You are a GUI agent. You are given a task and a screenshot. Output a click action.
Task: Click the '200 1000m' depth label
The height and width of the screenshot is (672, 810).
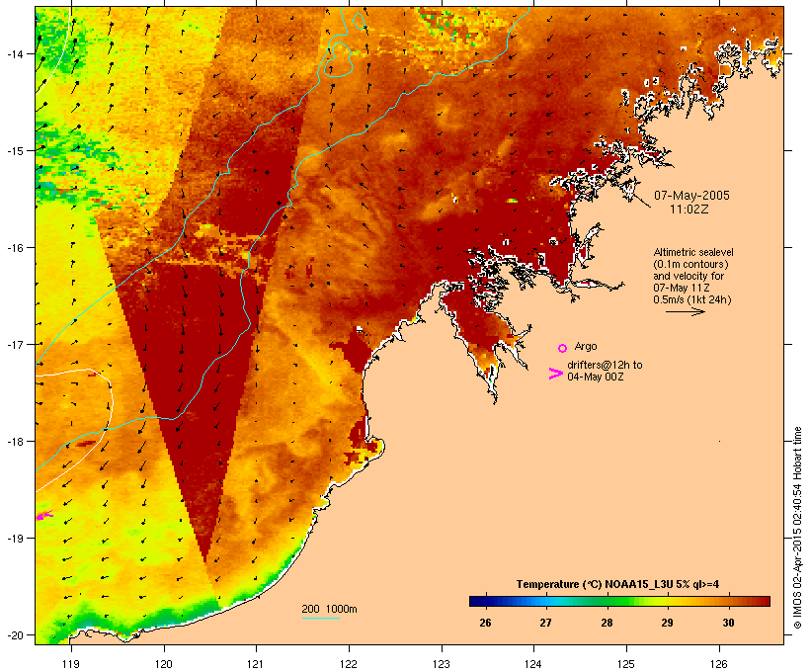329,609
